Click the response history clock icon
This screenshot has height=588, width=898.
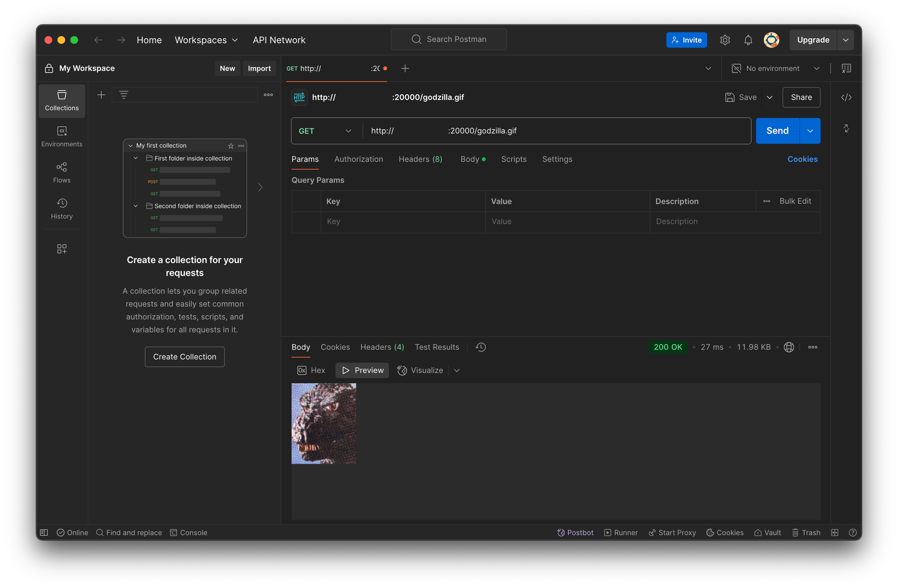click(481, 347)
